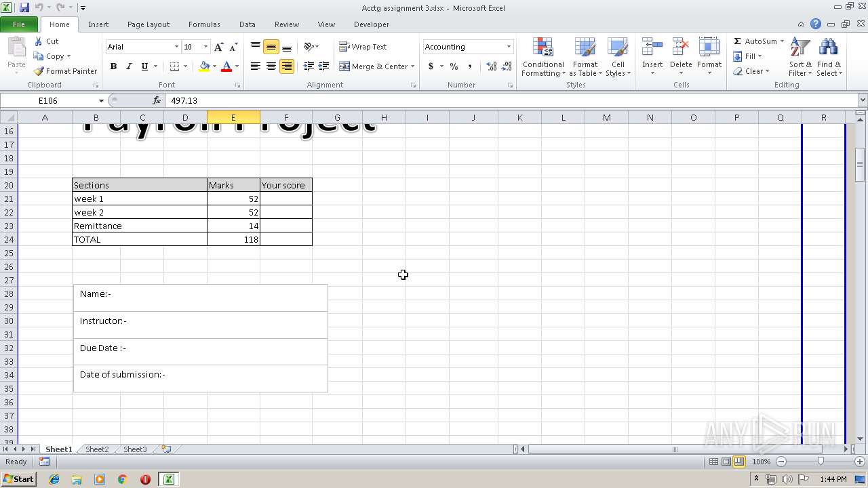
Task: Toggle Bold formatting
Action: point(113,66)
